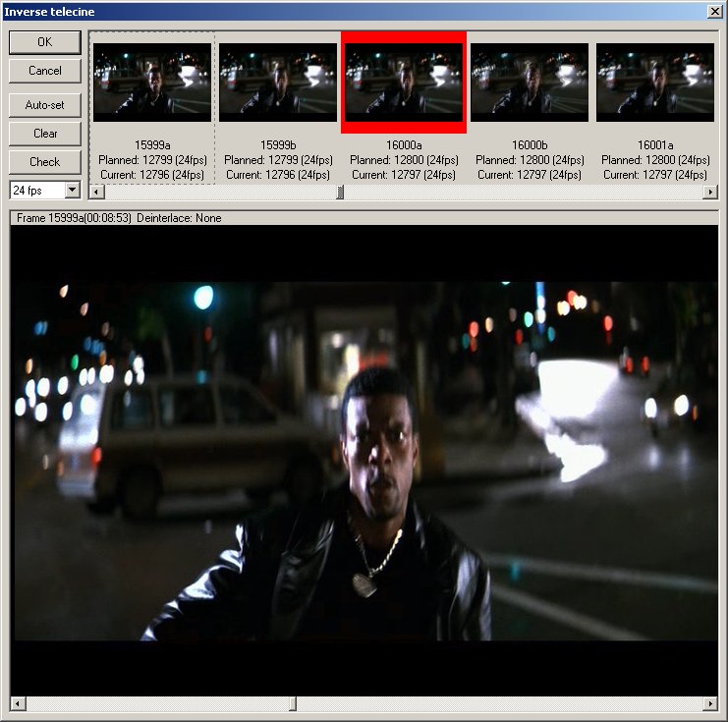Viewport: 728px width, 722px height.
Task: Click 'Current: 12797 (24fps)' under 16001a
Action: 655,175
